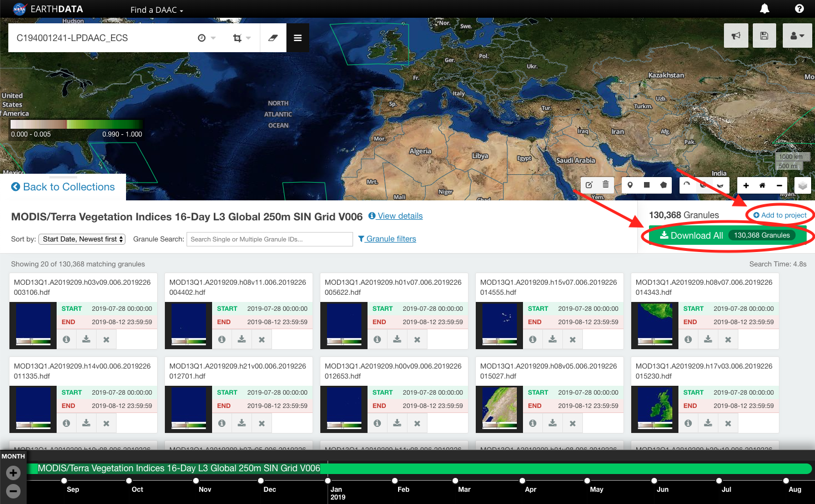
Task: Click the Add to project link
Action: [780, 215]
